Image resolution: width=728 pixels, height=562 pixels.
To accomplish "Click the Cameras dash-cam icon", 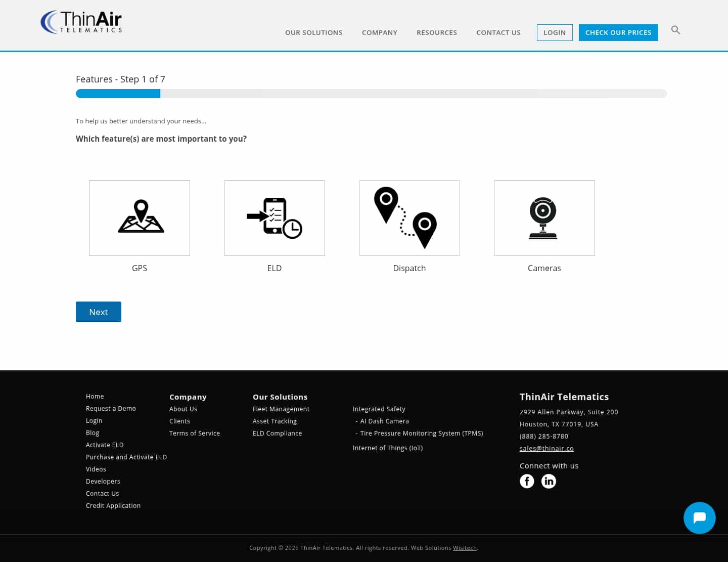I will (x=544, y=218).
